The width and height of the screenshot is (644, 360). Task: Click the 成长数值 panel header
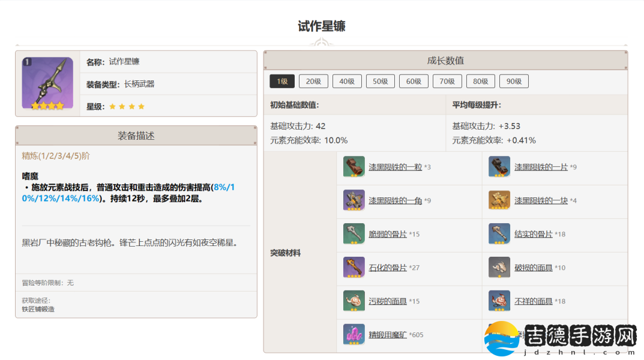445,61
